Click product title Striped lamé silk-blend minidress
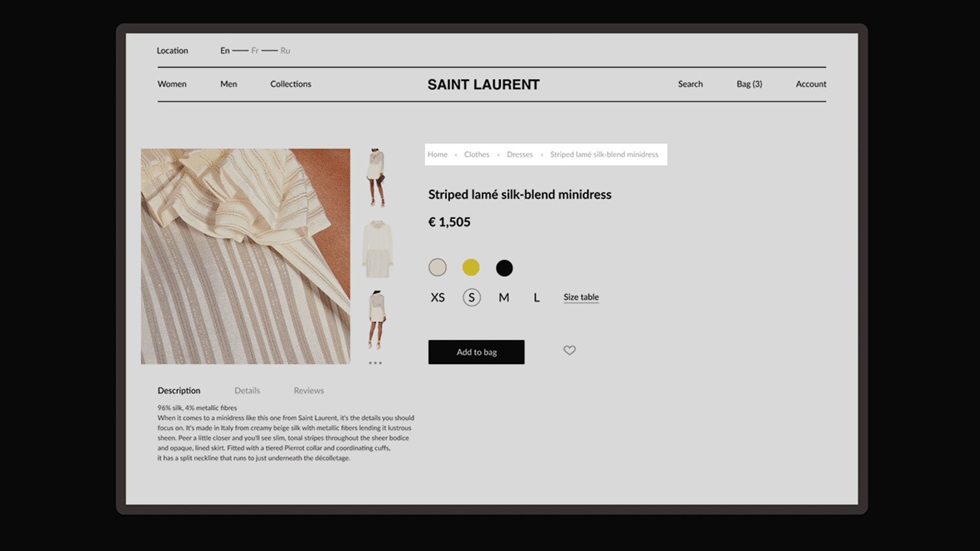 pos(520,195)
